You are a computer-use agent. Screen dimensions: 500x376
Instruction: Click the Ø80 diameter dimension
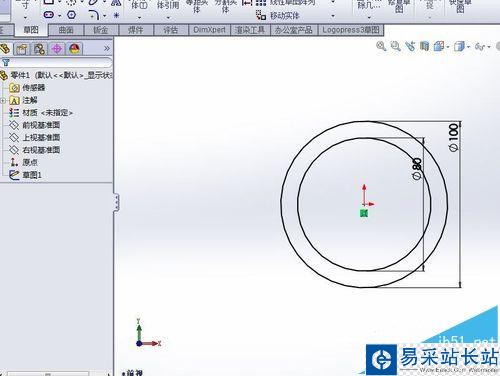(417, 169)
